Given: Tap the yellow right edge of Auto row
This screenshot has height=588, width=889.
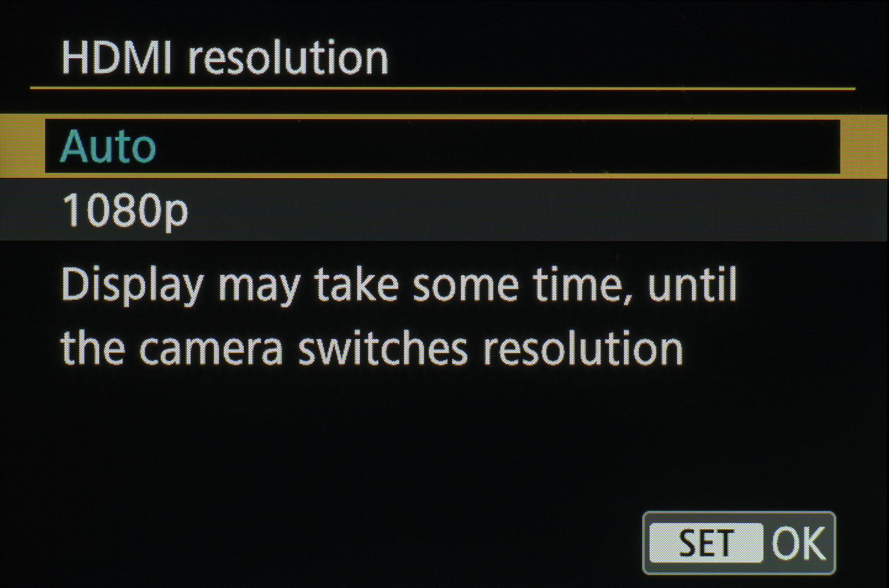Looking at the screenshot, I should (864, 147).
